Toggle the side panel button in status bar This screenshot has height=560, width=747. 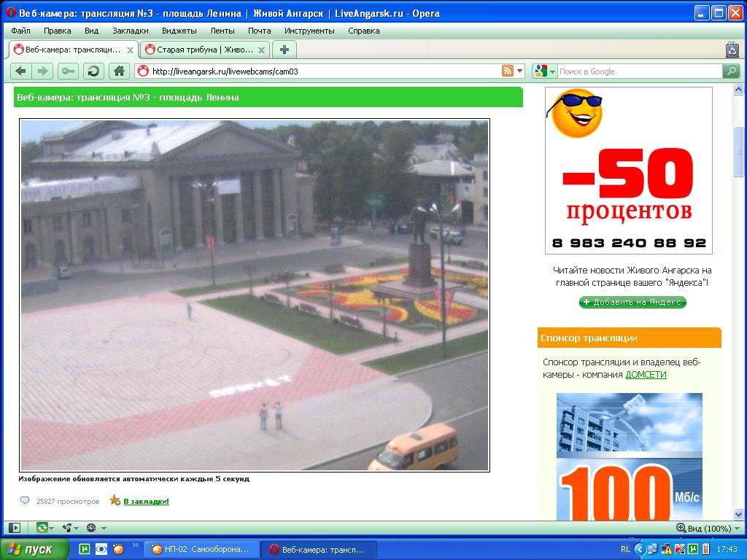pos(14,528)
